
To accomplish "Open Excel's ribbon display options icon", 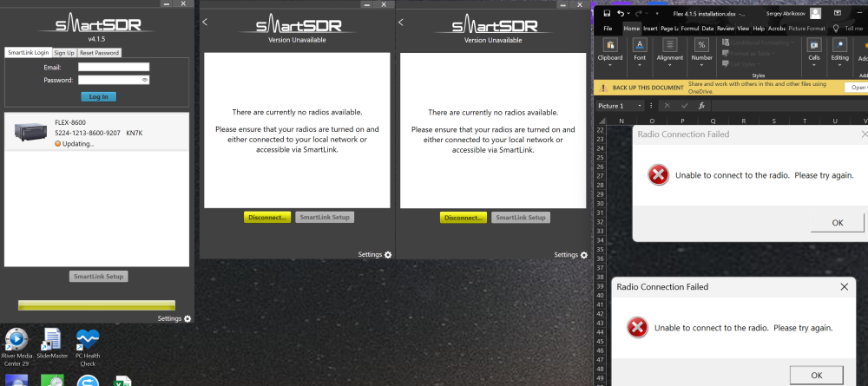I will click(x=836, y=13).
